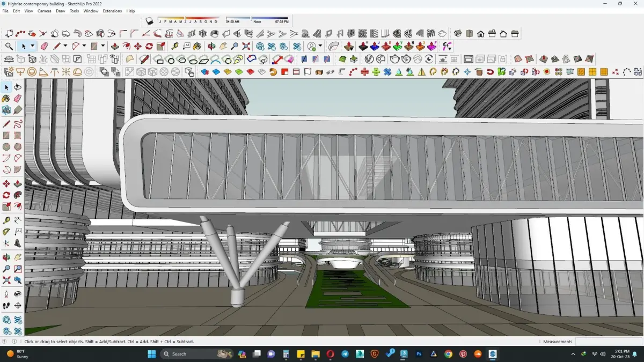The width and height of the screenshot is (644, 362).
Task: Switch to Iso view house icon
Action: [458, 34]
